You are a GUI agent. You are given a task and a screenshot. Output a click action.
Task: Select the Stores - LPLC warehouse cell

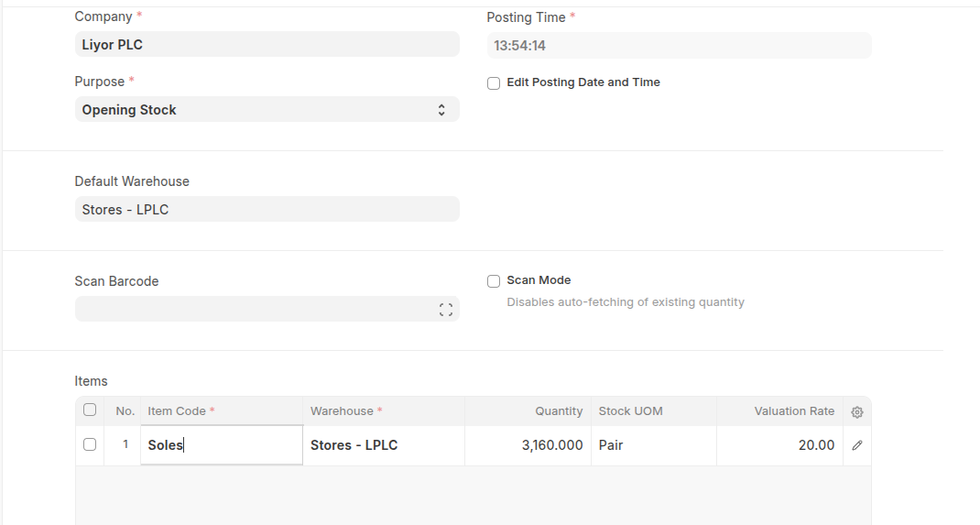click(383, 445)
